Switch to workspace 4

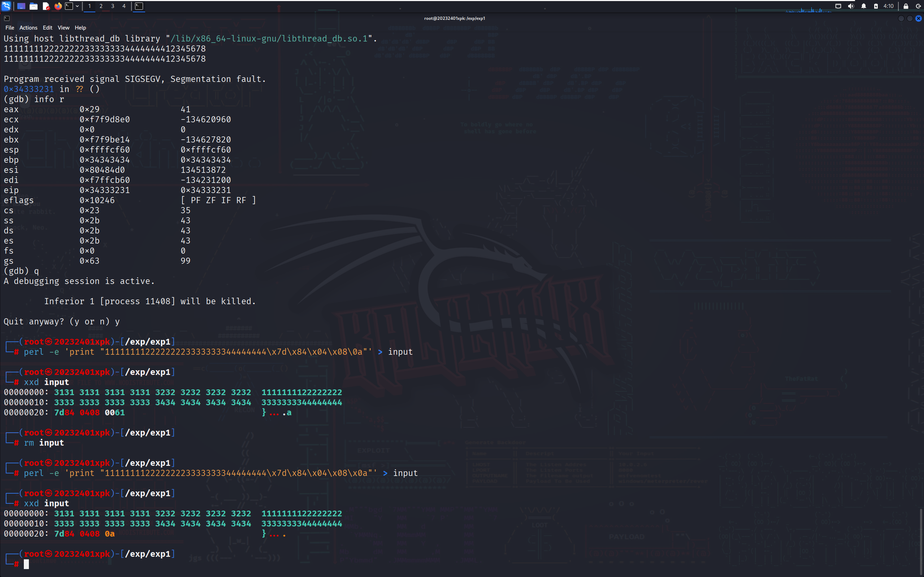pos(124,6)
